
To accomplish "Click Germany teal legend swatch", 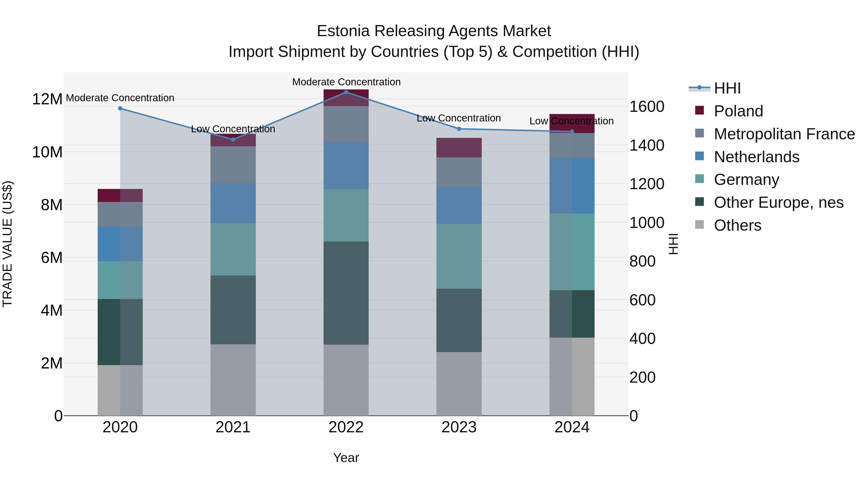I will 699,179.
